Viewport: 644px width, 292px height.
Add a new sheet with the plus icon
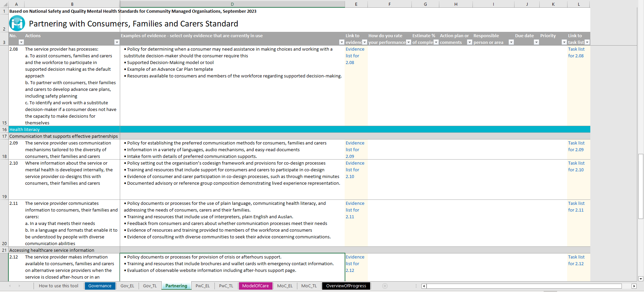coord(385,286)
